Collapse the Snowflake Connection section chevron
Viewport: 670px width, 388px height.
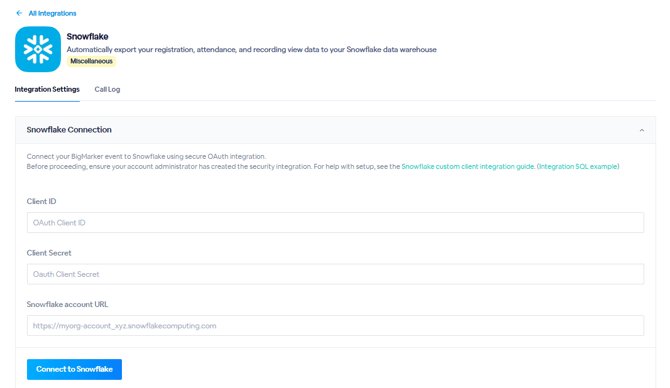tap(641, 130)
